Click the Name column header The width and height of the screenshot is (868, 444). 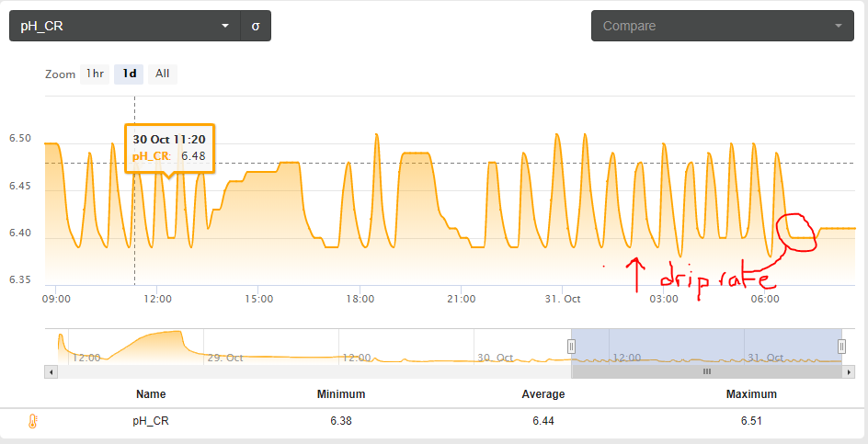(151, 394)
